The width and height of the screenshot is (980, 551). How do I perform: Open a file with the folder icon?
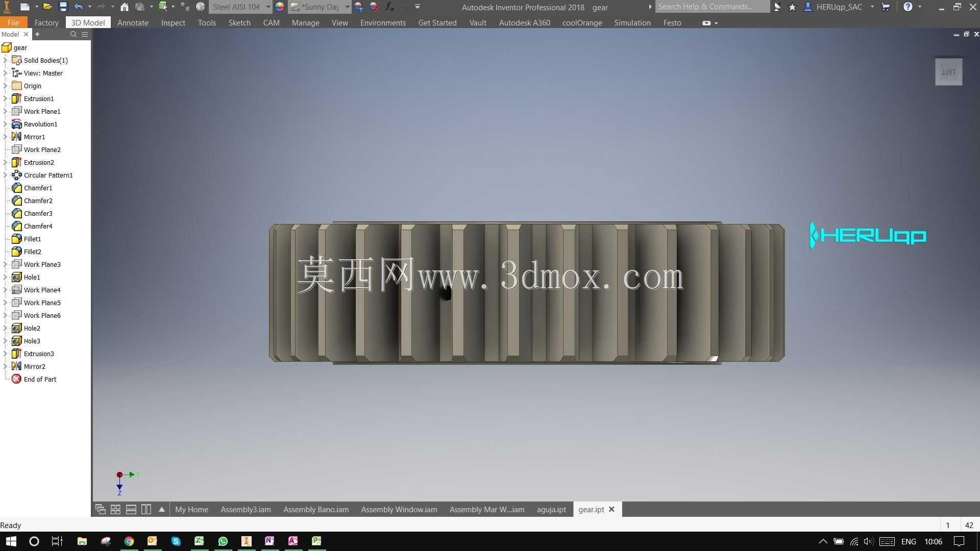pyautogui.click(x=47, y=7)
